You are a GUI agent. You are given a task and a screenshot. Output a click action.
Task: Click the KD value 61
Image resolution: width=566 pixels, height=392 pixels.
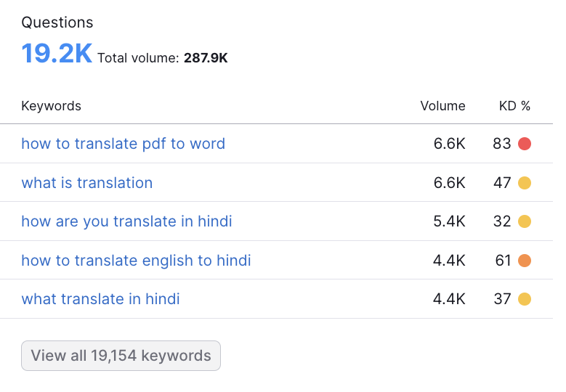[x=503, y=260]
